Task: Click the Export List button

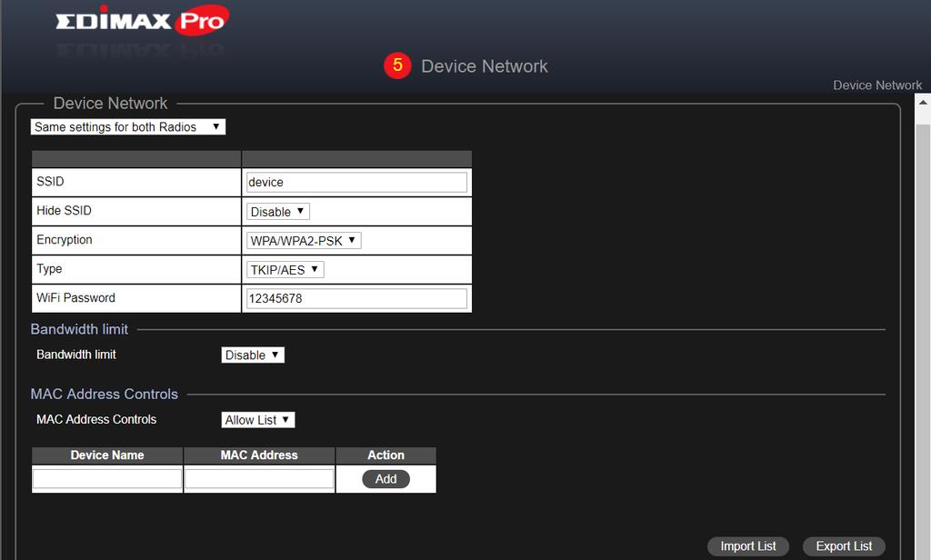Action: [844, 546]
